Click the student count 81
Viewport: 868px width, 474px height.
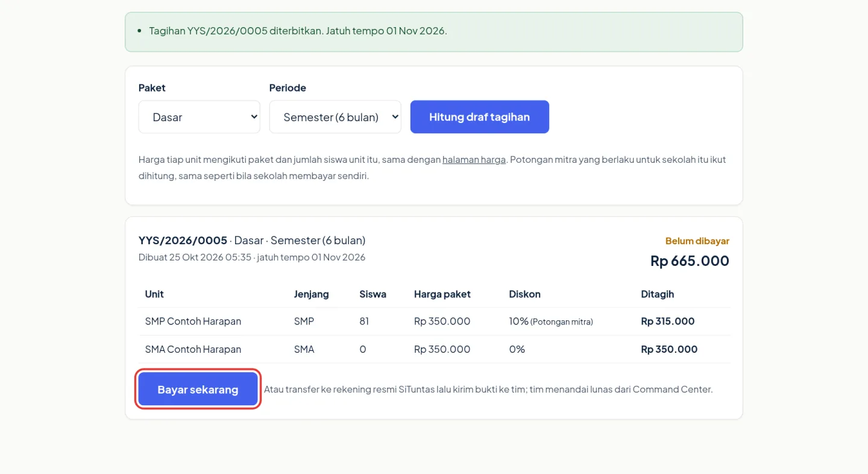(364, 321)
